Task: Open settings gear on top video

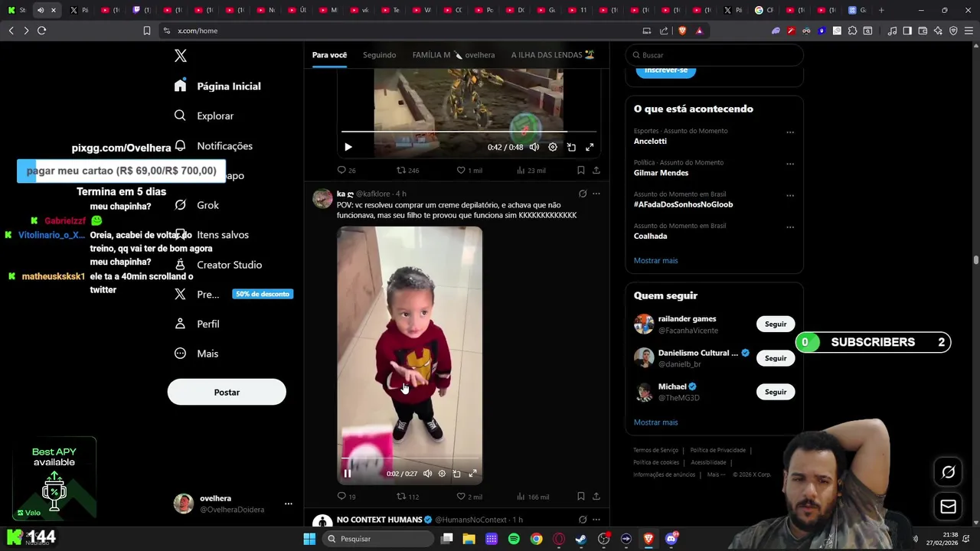Action: pyautogui.click(x=553, y=147)
